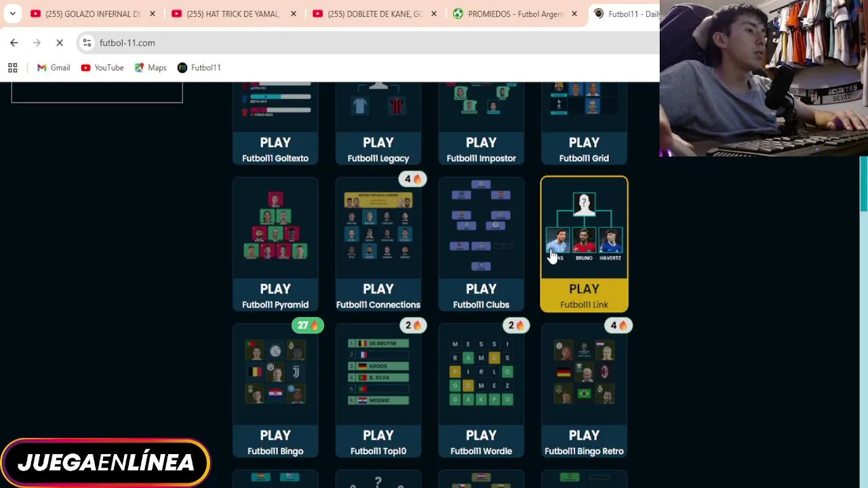Open the Pyramid game preview image
Viewport: 868px width, 488px height.
click(x=275, y=226)
